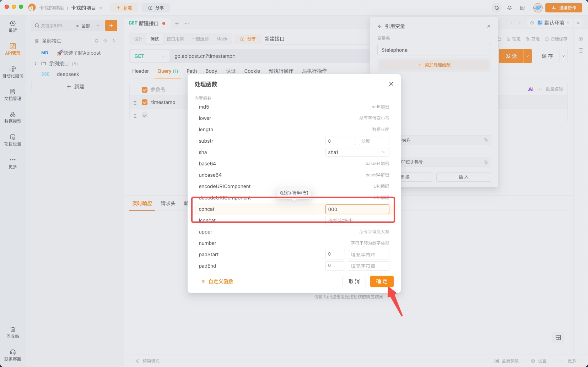Viewport: 588px width, 367px height.
Task: Click the 插入 button
Action: [x=464, y=177]
